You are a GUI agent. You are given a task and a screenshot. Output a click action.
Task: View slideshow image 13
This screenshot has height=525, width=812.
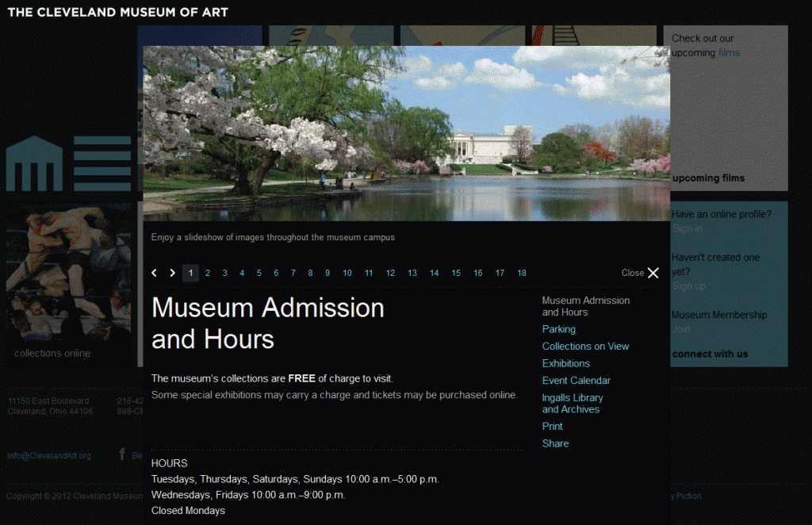coord(412,273)
